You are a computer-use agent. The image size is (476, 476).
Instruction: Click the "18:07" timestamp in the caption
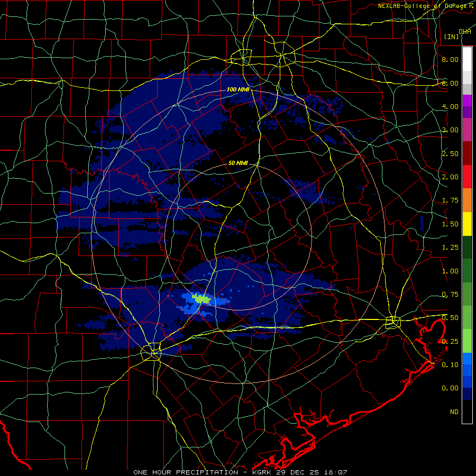point(337,472)
